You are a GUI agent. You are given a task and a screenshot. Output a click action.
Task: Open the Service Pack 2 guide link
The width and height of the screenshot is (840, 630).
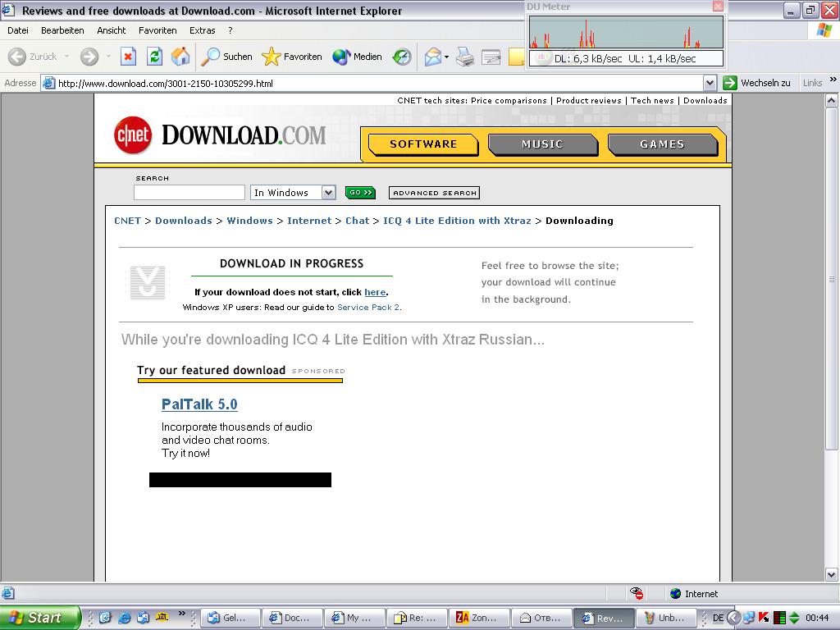pos(368,308)
